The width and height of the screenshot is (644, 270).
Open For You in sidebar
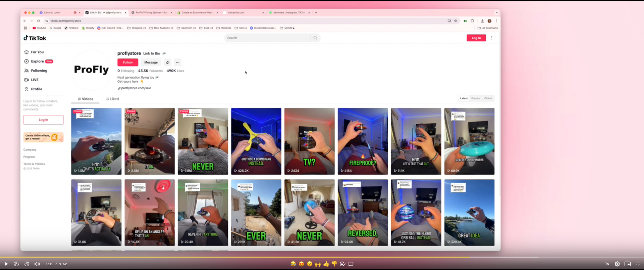34,52
